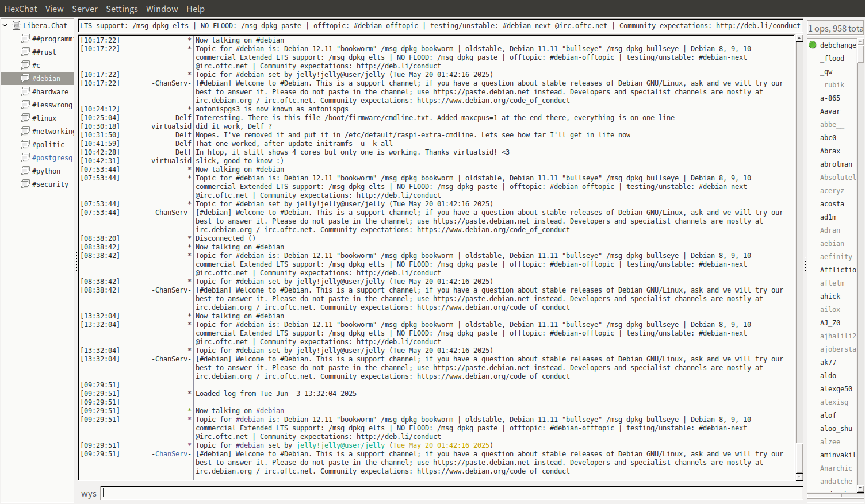This screenshot has height=504, width=865.
Task: Select user a-865 in the user list
Action: coord(830,98)
